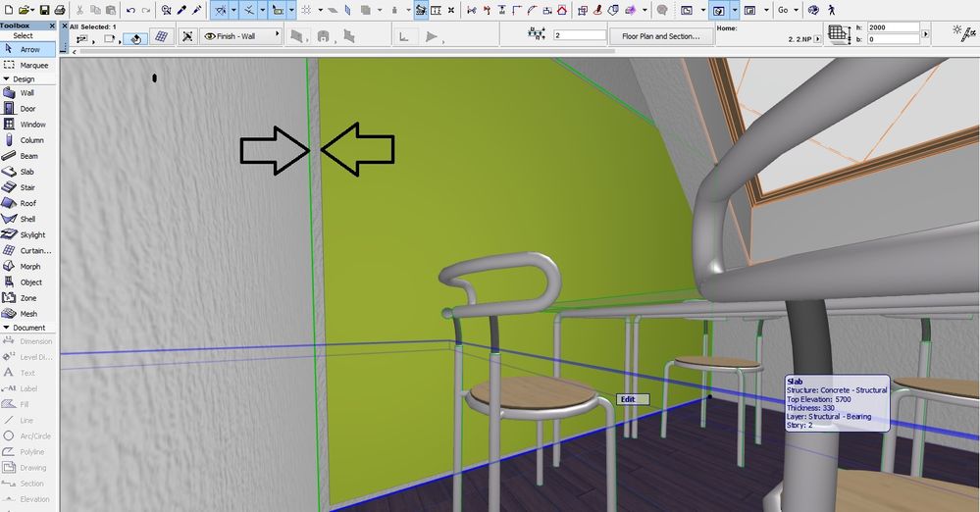
Task: Click the Edit button in the 3D view
Action: coord(633,399)
